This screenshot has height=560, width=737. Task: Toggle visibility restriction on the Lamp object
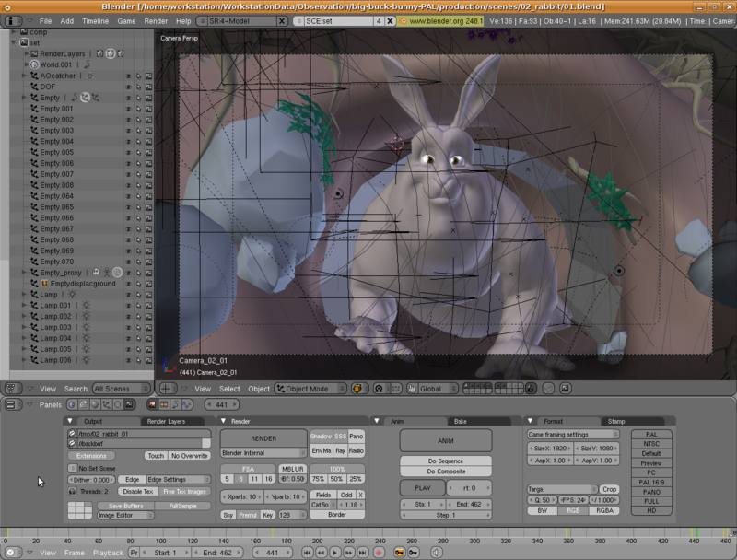(x=128, y=295)
